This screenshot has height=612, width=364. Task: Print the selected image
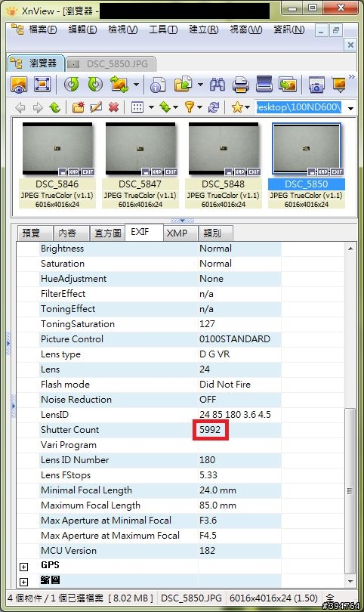pyautogui.click(x=241, y=85)
